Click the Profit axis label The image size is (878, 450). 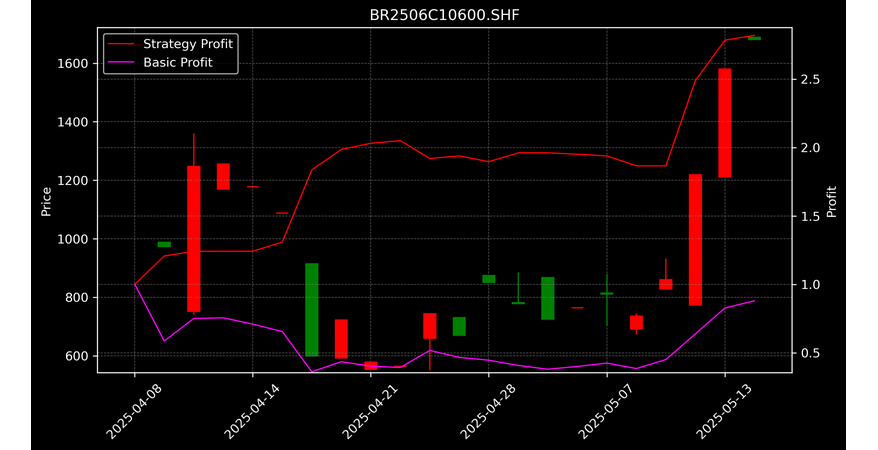(x=832, y=201)
